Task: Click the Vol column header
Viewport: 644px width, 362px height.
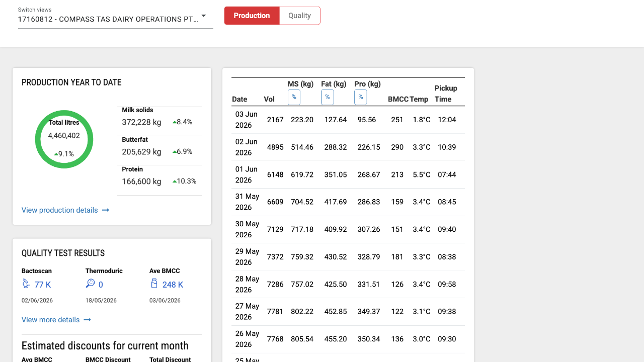Action: pos(269,99)
